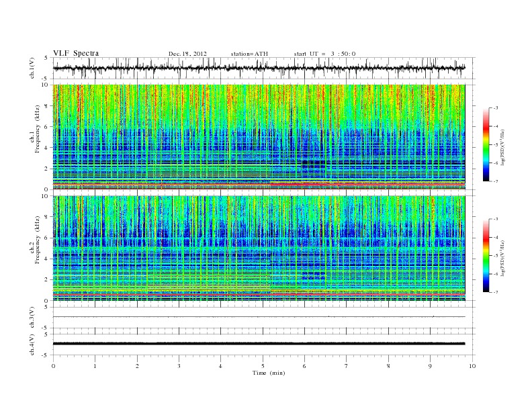The image size is (532, 411).
Task: Click the "5" minute tick on time axis
Action: (263, 366)
